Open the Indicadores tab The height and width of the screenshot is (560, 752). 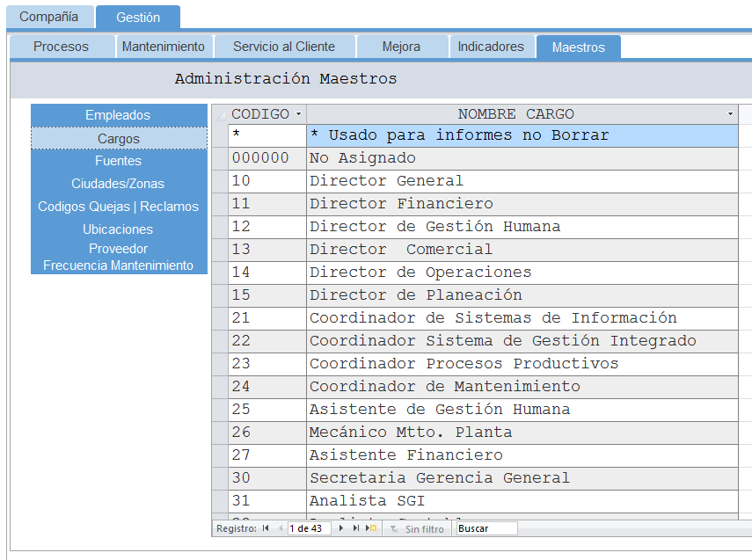491,47
